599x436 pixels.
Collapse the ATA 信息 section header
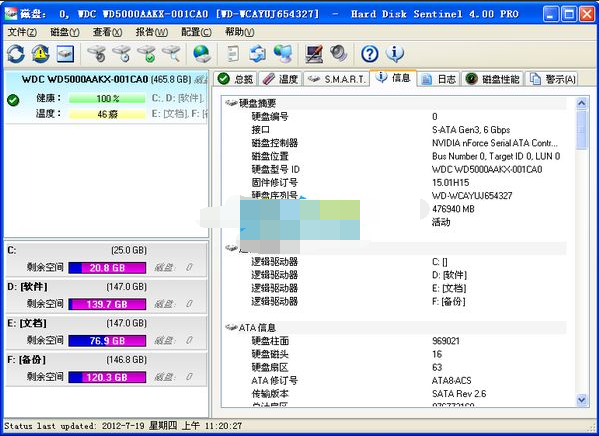(395, 327)
